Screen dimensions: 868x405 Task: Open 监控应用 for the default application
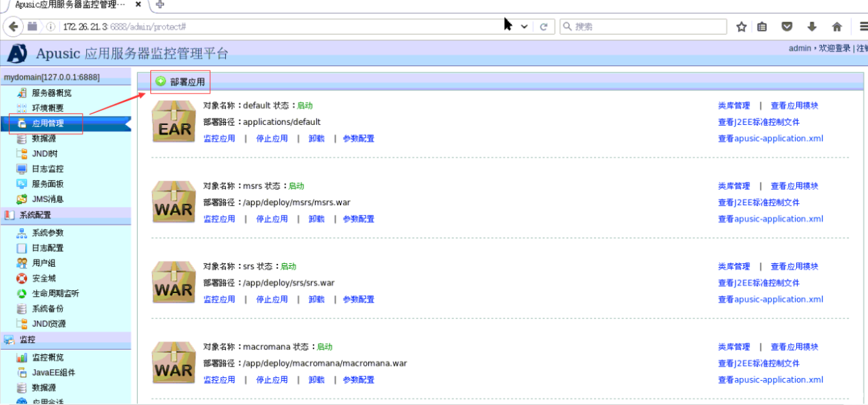[x=220, y=138]
